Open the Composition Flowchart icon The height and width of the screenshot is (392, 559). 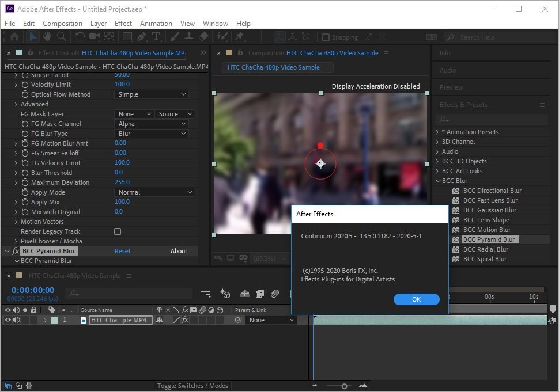tap(206, 294)
